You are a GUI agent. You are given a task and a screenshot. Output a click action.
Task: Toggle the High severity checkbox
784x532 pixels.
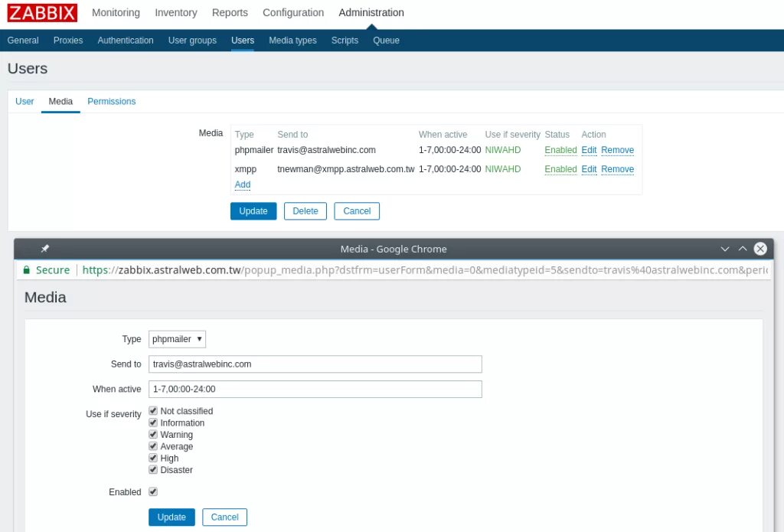tap(153, 458)
